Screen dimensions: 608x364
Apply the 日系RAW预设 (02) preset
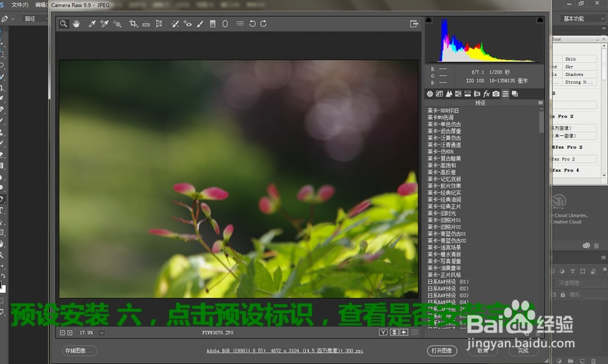(x=448, y=289)
